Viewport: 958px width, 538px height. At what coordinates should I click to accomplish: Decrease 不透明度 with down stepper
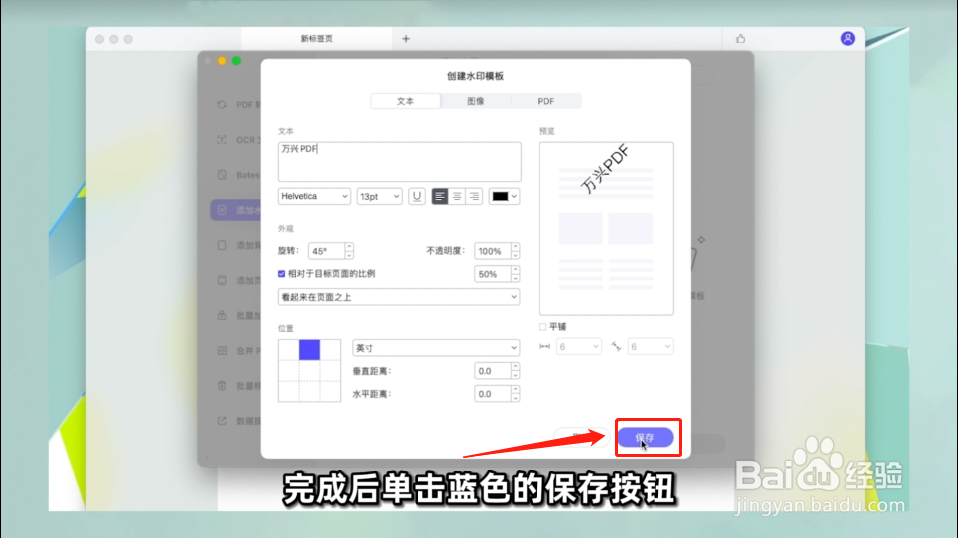(x=516, y=255)
